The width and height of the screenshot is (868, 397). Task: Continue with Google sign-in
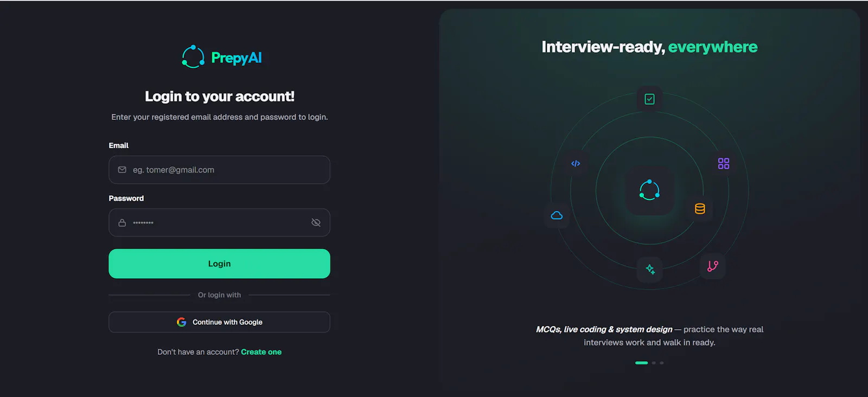219,322
